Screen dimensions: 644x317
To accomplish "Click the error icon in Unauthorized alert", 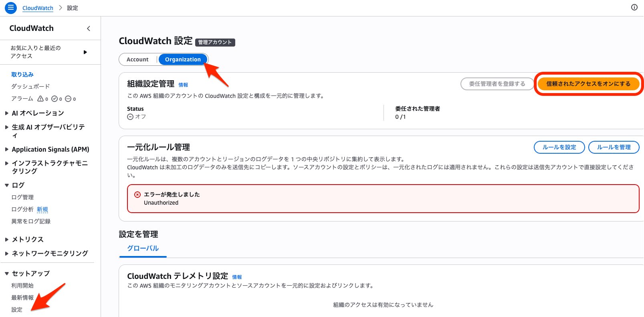I will coord(137,195).
